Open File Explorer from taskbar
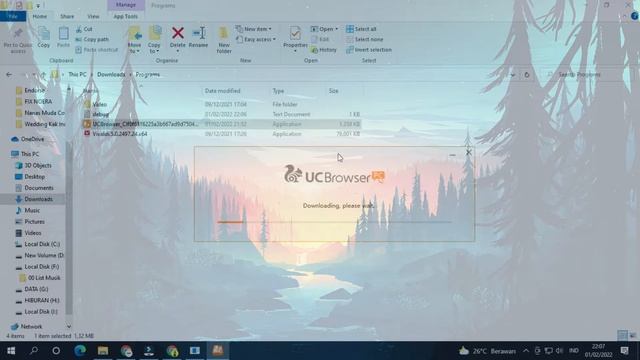Image resolution: width=640 pixels, height=360 pixels. (103, 351)
